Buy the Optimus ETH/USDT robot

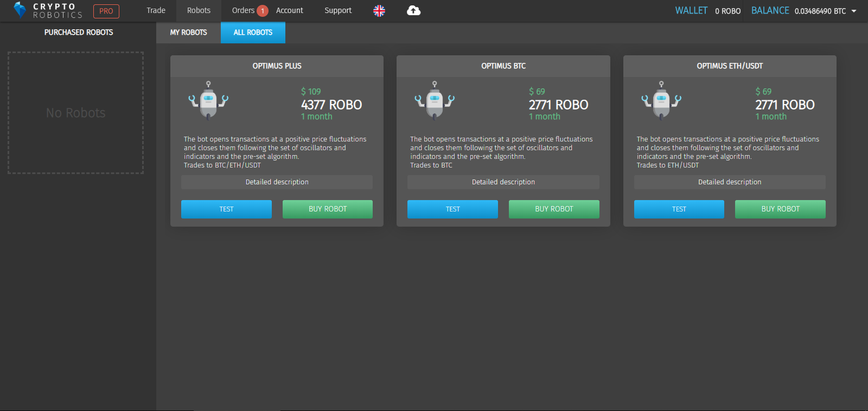pyautogui.click(x=780, y=209)
